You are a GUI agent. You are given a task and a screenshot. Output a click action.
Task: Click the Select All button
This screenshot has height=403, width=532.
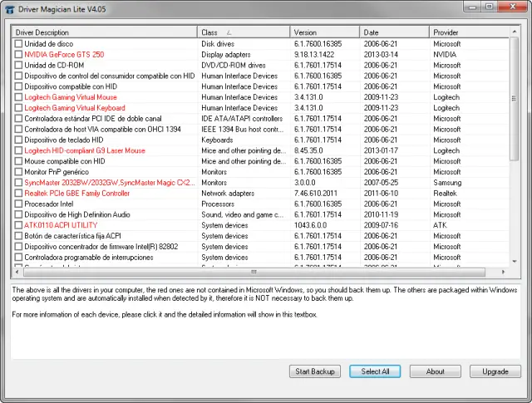click(x=375, y=371)
